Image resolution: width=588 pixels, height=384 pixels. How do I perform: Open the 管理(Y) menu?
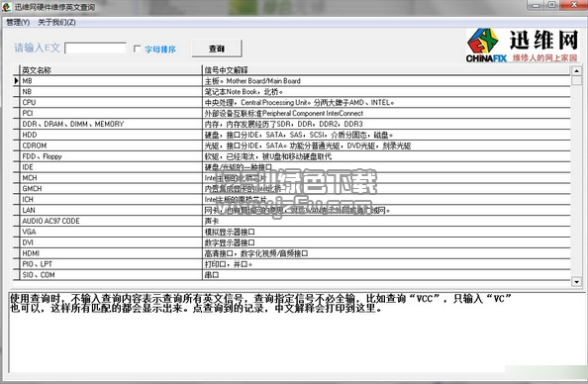[18, 23]
